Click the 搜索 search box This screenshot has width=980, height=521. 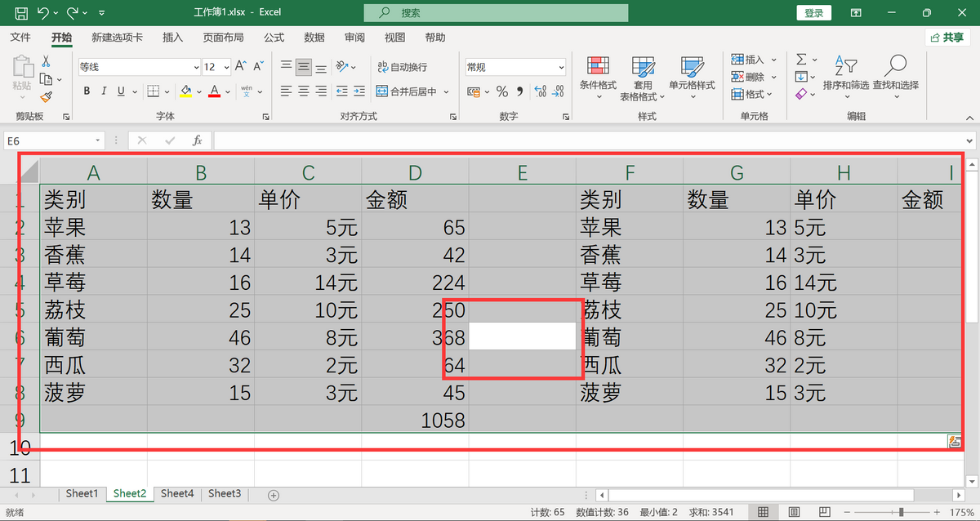tap(496, 13)
